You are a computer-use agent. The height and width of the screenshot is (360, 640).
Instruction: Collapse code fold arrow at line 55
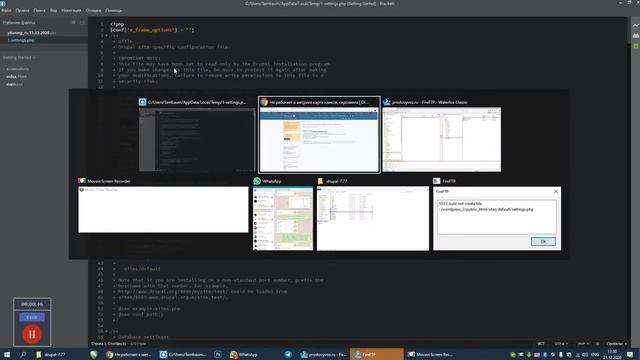tap(107, 331)
